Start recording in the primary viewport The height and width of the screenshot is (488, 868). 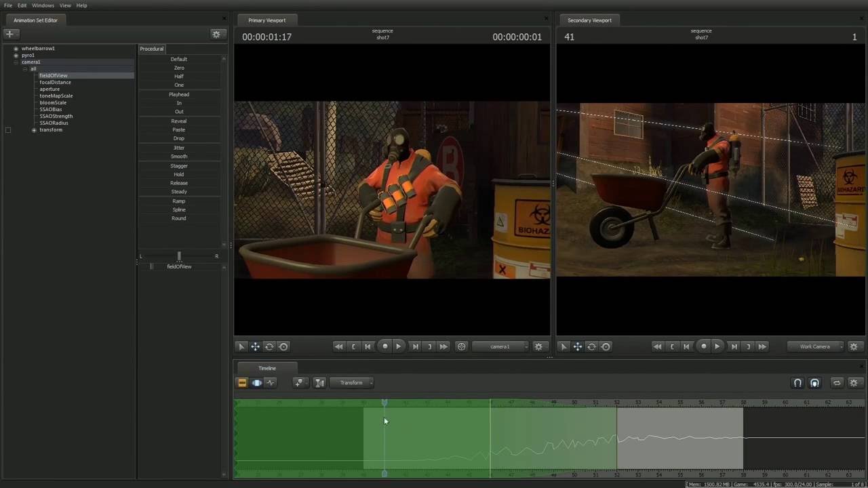click(384, 346)
